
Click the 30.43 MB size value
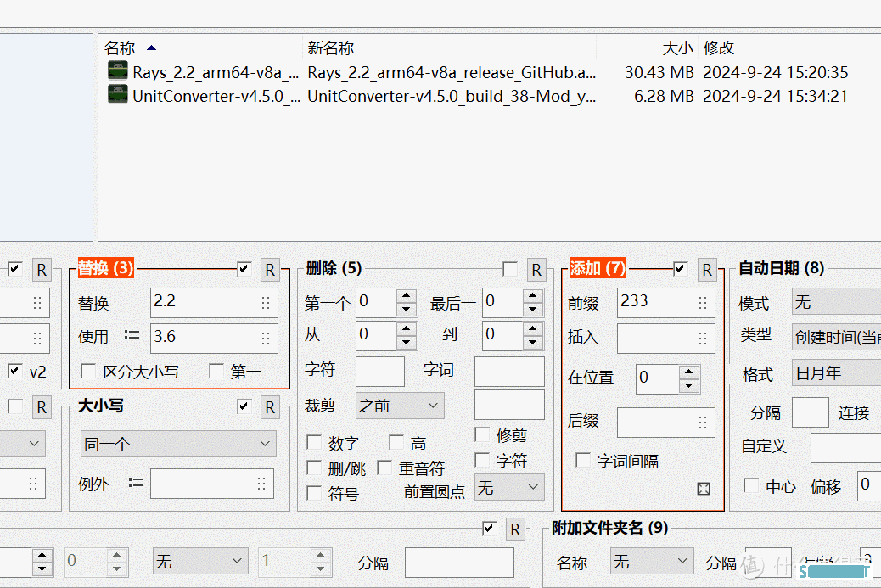(659, 72)
